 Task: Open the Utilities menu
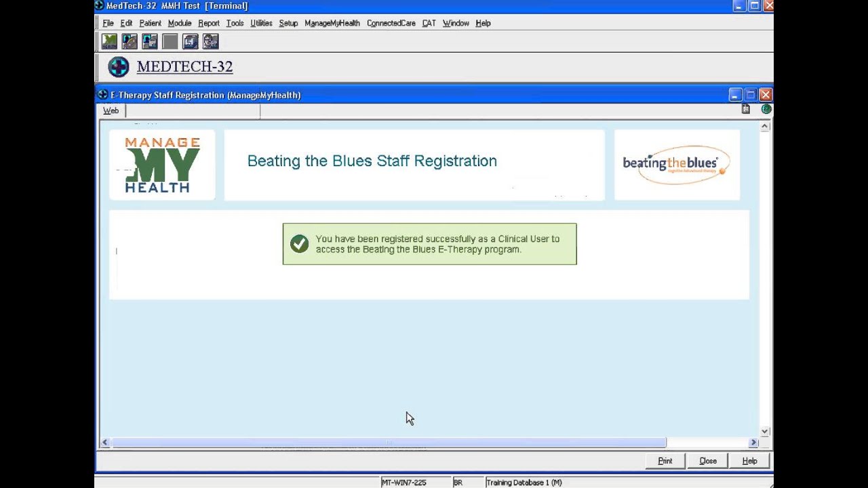click(x=261, y=23)
